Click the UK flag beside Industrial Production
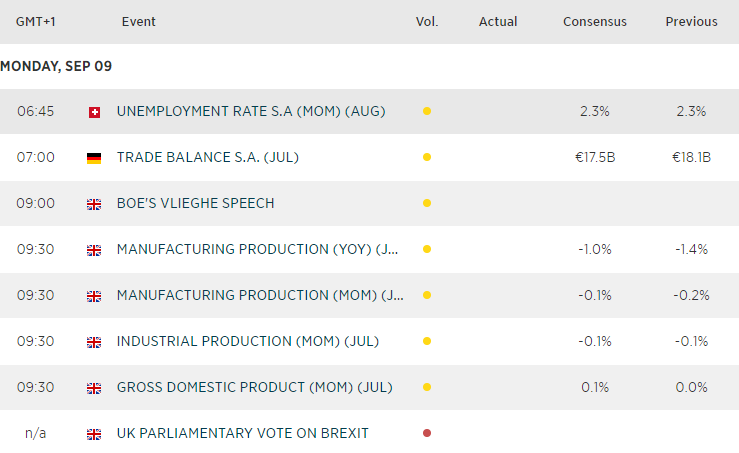The height and width of the screenshot is (453, 739). coord(94,342)
